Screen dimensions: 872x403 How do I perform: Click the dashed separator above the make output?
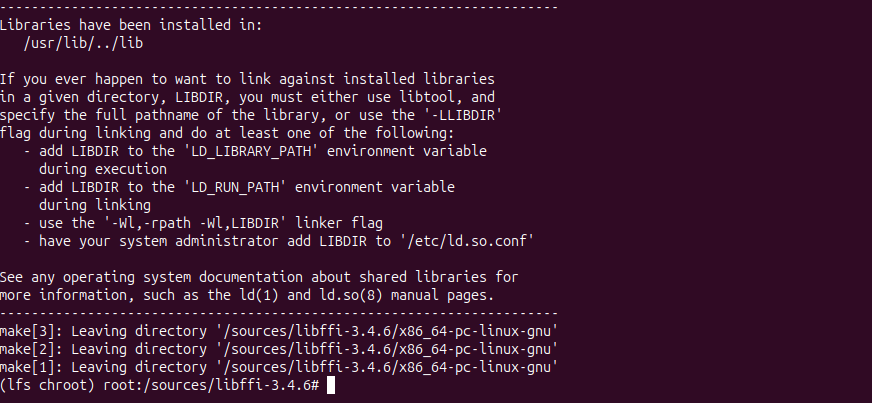[279, 313]
